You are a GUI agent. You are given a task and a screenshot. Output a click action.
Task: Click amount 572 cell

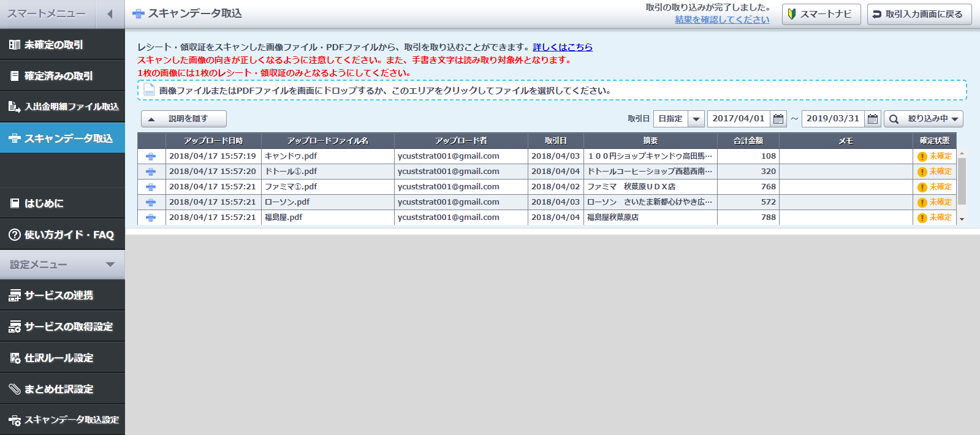click(748, 202)
